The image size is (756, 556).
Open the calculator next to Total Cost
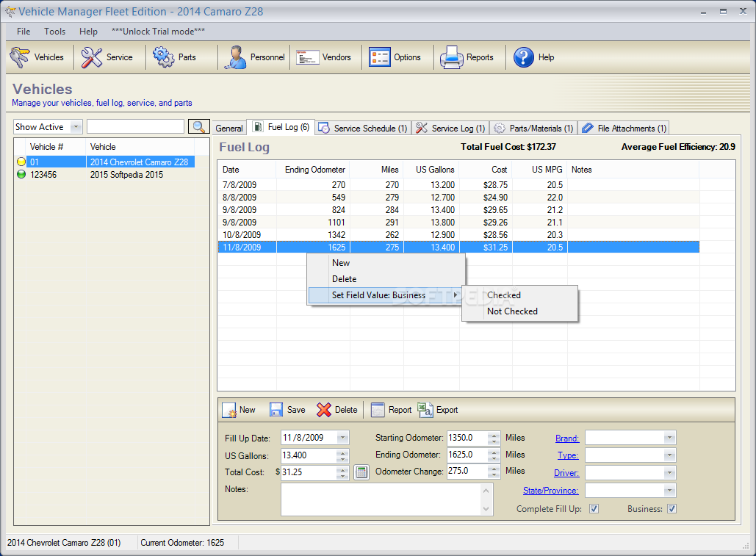point(361,472)
